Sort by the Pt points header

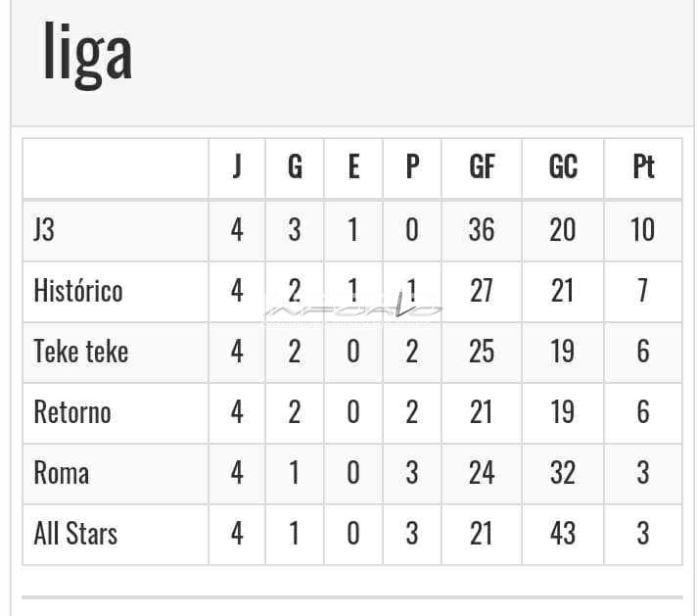point(643,167)
